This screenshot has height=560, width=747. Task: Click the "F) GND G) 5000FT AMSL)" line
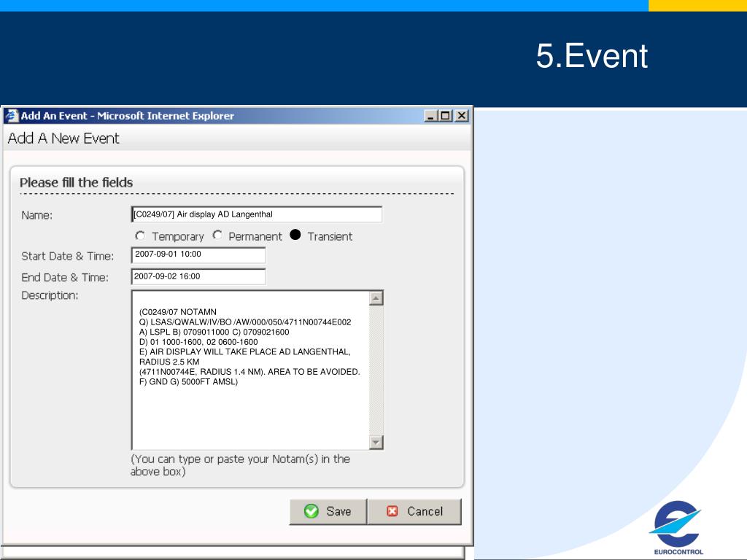[188, 382]
